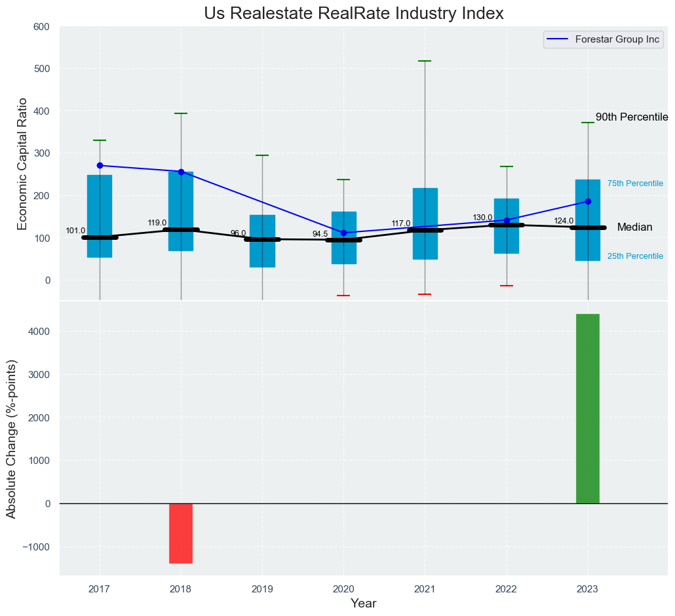Click the 90th Percentile annotation text
Viewport: 675px width, 616px height.
631,117
